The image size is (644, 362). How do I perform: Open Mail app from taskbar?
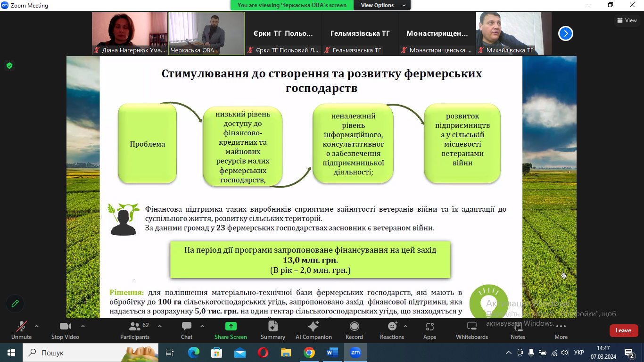(x=239, y=353)
